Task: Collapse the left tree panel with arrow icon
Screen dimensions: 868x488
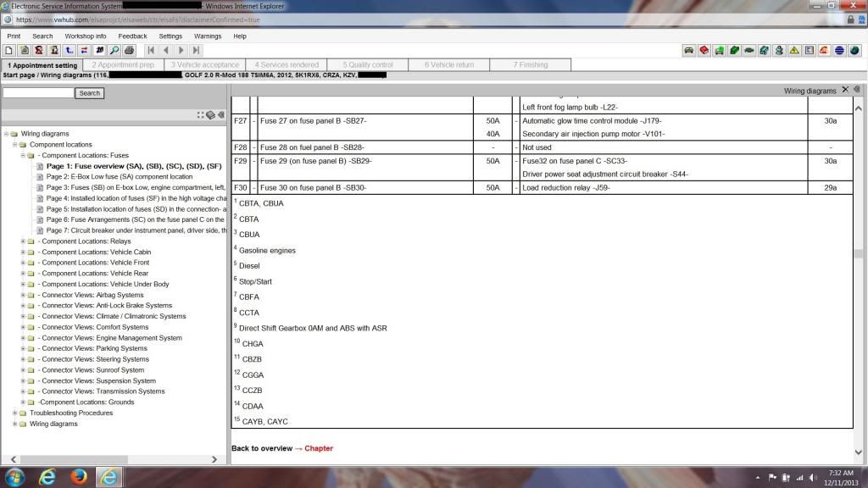Action: point(221,115)
